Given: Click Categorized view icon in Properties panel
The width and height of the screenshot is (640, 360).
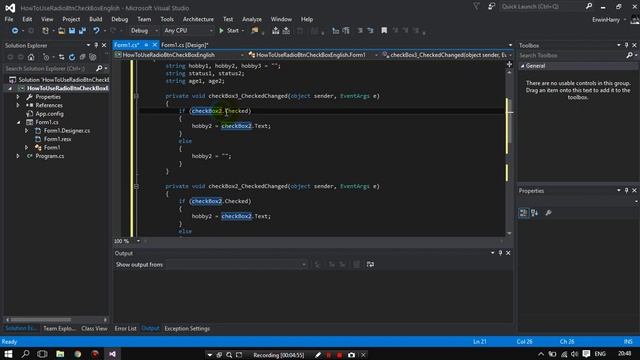Looking at the screenshot, I should (523, 213).
